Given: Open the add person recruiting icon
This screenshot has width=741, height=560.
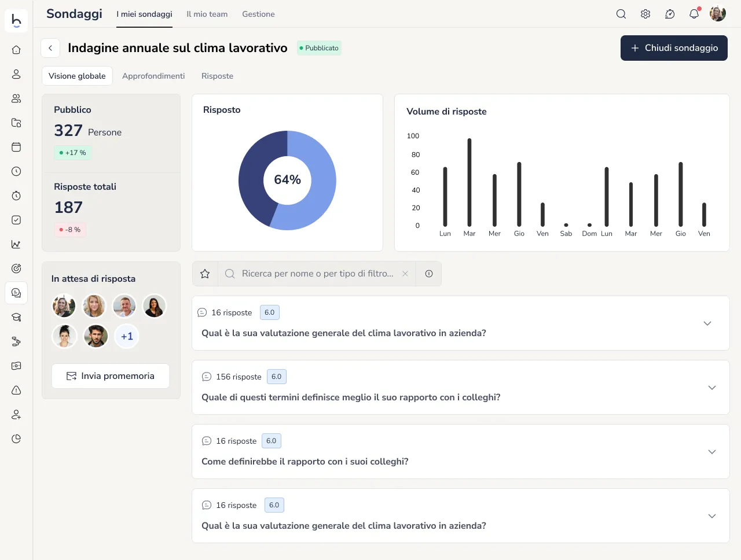Looking at the screenshot, I should pos(16,414).
